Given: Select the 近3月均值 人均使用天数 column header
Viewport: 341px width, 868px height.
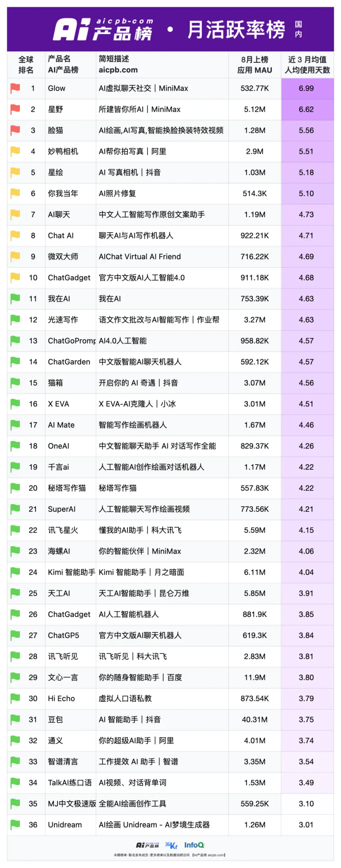Looking at the screenshot, I should (x=307, y=65).
